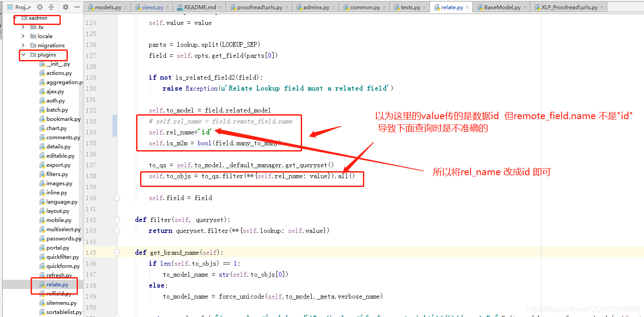Close the BaseModel.py tab
The image size is (644, 317).
525,7
